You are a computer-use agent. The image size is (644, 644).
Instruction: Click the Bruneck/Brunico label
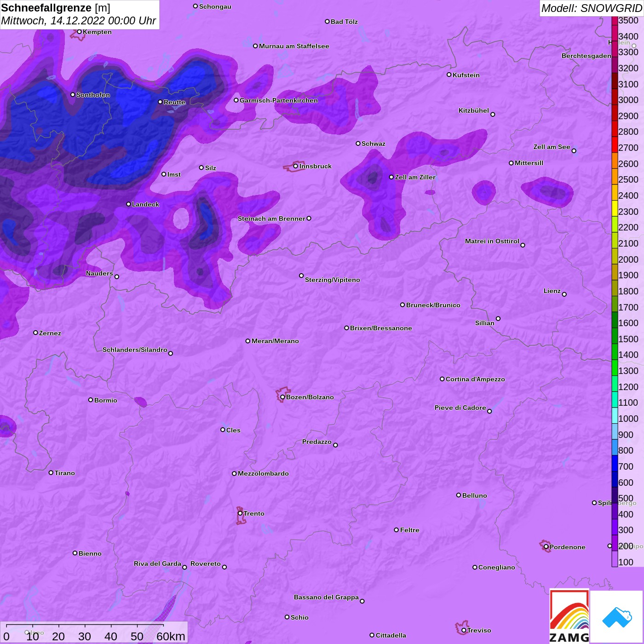point(433,305)
